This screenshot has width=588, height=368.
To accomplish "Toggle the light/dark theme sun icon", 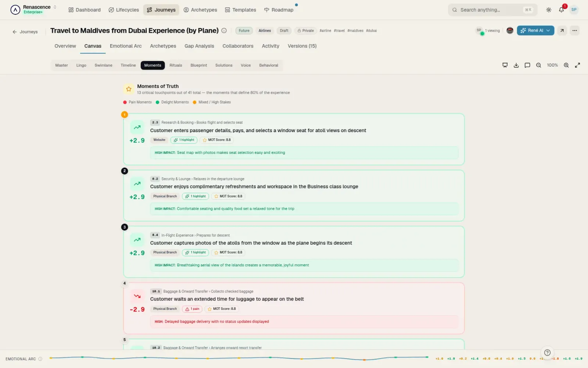I will pos(549,10).
